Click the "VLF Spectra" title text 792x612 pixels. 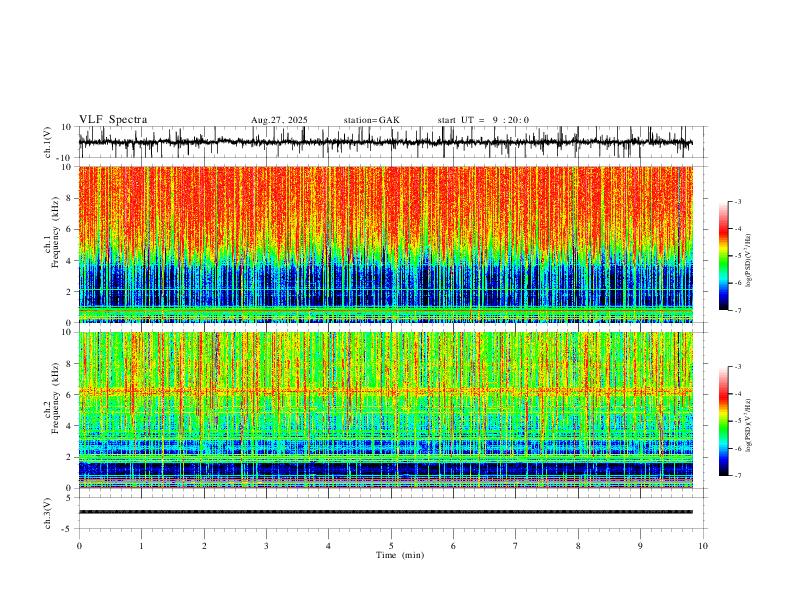pyautogui.click(x=113, y=120)
